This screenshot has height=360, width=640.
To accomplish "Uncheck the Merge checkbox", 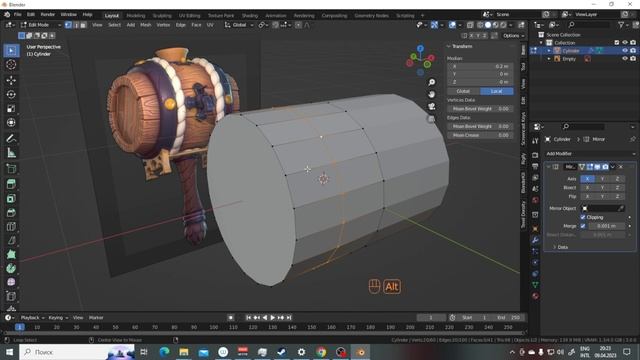I will coord(583,226).
